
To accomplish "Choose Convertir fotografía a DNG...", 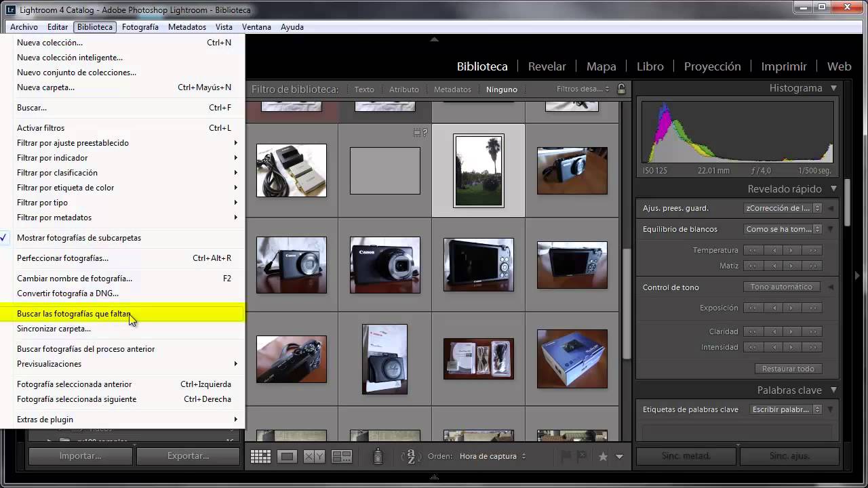I will (122, 293).
